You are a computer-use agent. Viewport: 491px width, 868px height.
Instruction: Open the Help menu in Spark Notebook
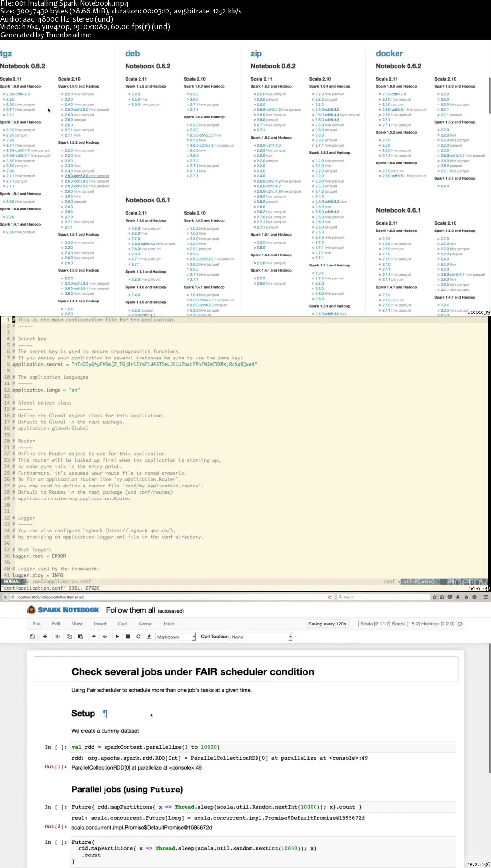[x=169, y=624]
